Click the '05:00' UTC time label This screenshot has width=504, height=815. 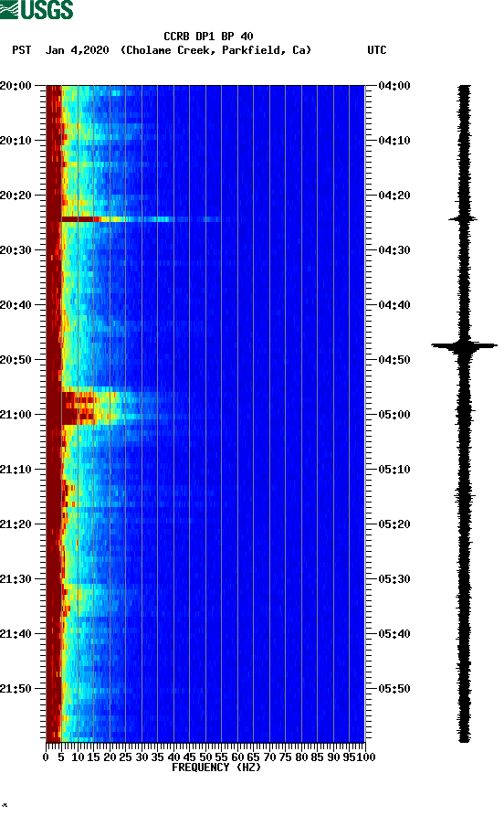394,415
